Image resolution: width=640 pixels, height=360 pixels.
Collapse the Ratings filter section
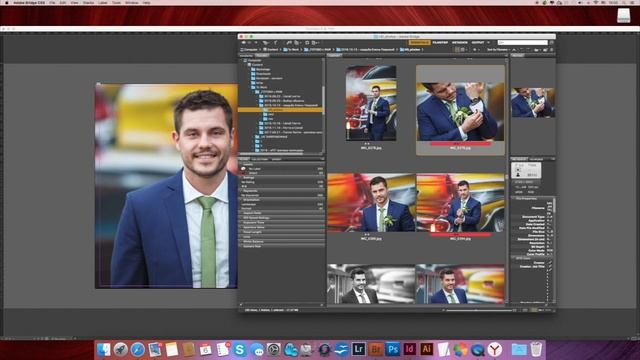282,178
